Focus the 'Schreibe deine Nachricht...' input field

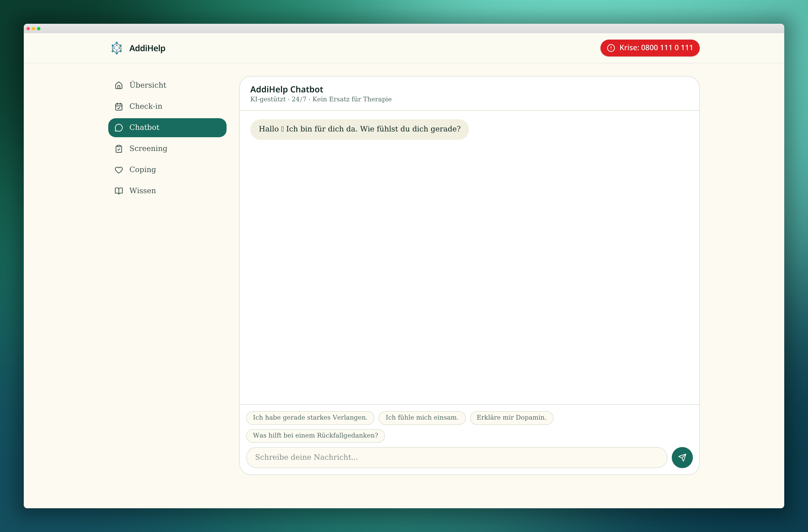[457, 457]
